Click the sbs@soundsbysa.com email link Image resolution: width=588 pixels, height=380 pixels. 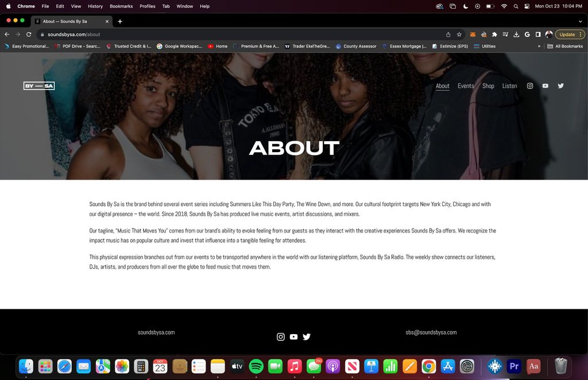point(431,332)
